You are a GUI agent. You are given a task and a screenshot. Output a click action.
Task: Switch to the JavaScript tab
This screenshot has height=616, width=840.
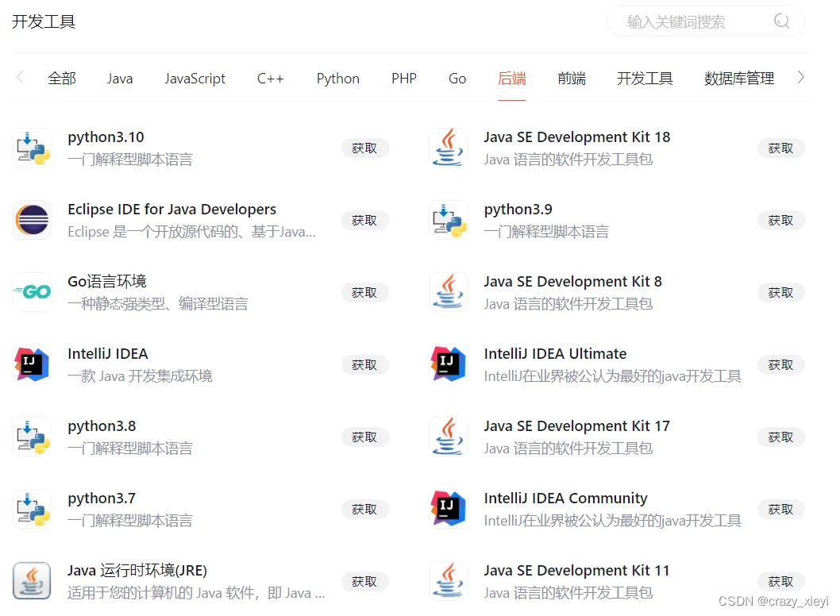pos(195,79)
